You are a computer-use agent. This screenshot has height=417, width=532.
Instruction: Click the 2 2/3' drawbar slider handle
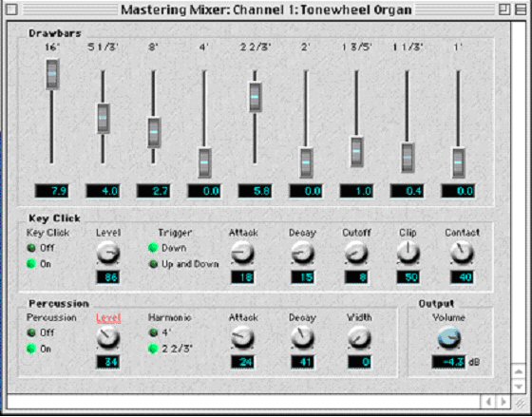point(256,97)
